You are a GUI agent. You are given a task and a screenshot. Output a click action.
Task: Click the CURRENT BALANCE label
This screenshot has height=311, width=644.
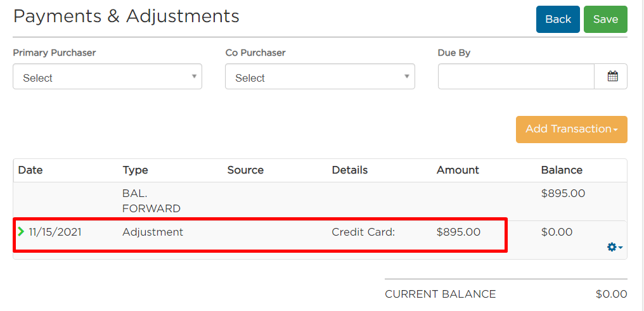441,294
